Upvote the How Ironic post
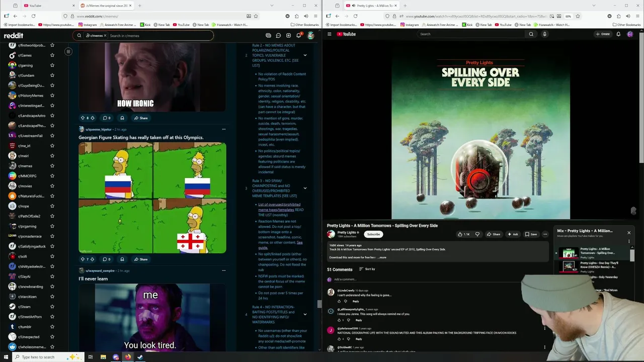The image size is (644, 362). tap(83, 118)
